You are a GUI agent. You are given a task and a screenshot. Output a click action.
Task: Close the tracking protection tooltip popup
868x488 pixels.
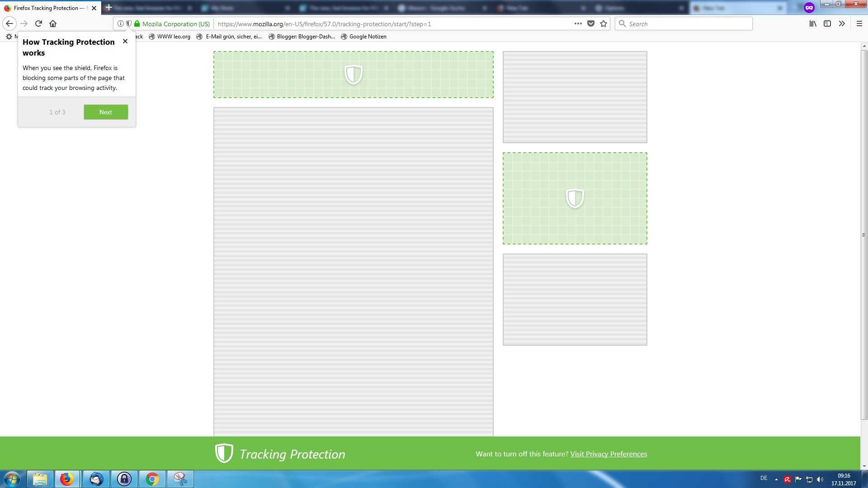coord(125,41)
